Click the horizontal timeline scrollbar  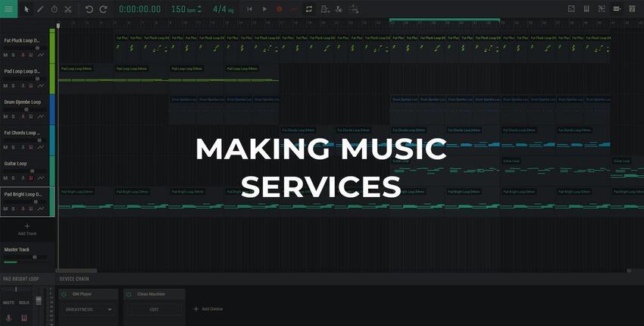point(77,271)
